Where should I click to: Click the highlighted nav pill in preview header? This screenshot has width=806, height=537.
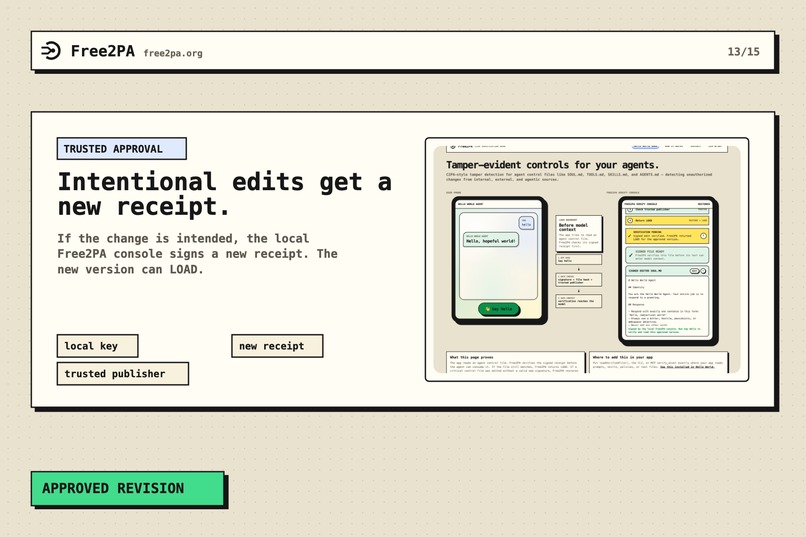click(645, 146)
